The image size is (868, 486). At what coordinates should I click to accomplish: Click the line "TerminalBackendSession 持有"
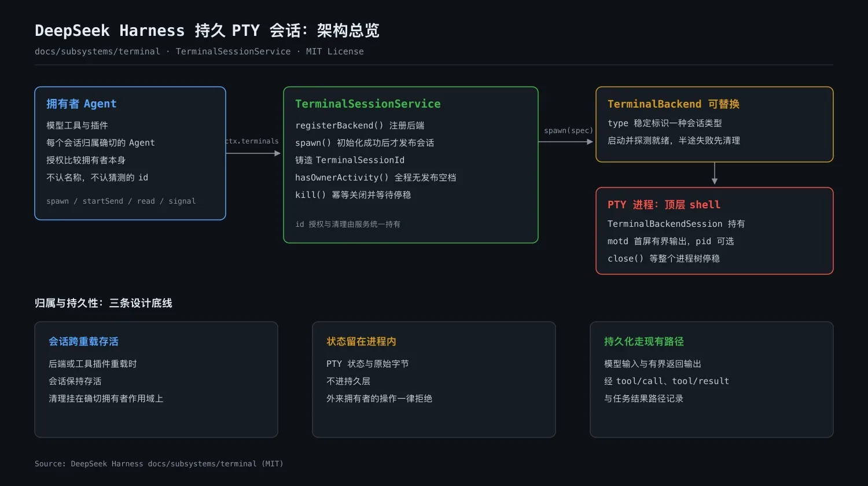click(x=676, y=224)
